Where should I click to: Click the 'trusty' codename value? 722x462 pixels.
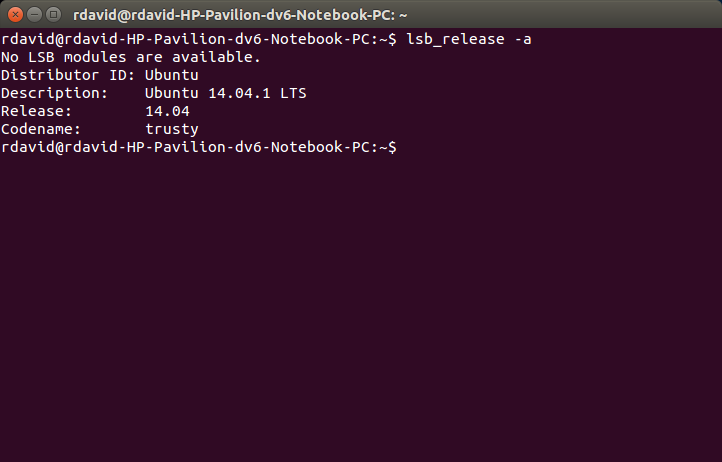(x=172, y=129)
